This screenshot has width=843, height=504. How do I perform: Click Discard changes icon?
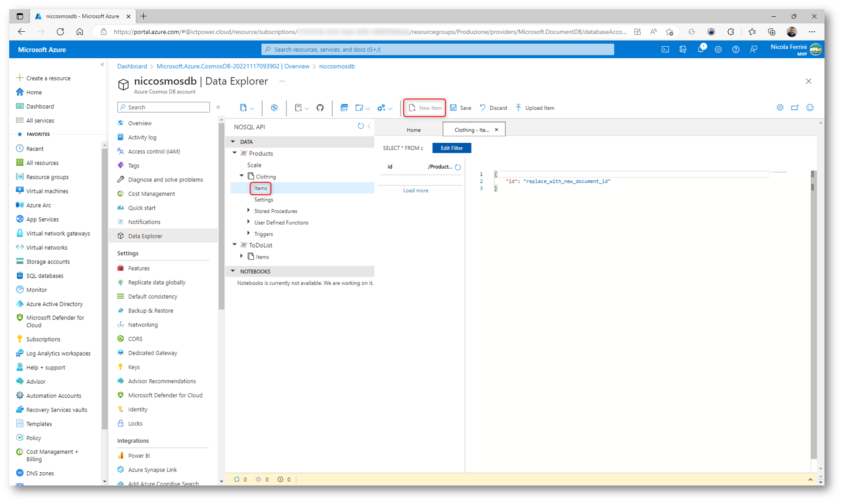tap(483, 108)
